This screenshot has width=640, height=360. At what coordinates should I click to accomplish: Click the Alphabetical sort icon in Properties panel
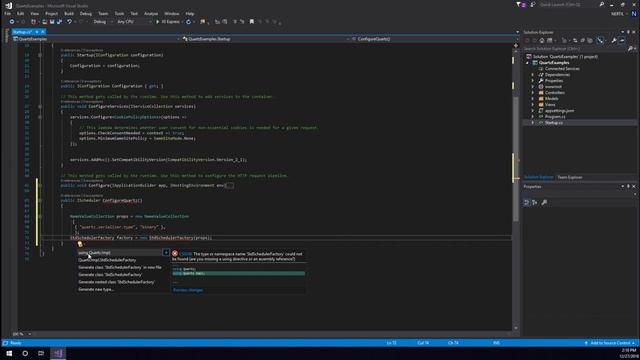point(535,202)
